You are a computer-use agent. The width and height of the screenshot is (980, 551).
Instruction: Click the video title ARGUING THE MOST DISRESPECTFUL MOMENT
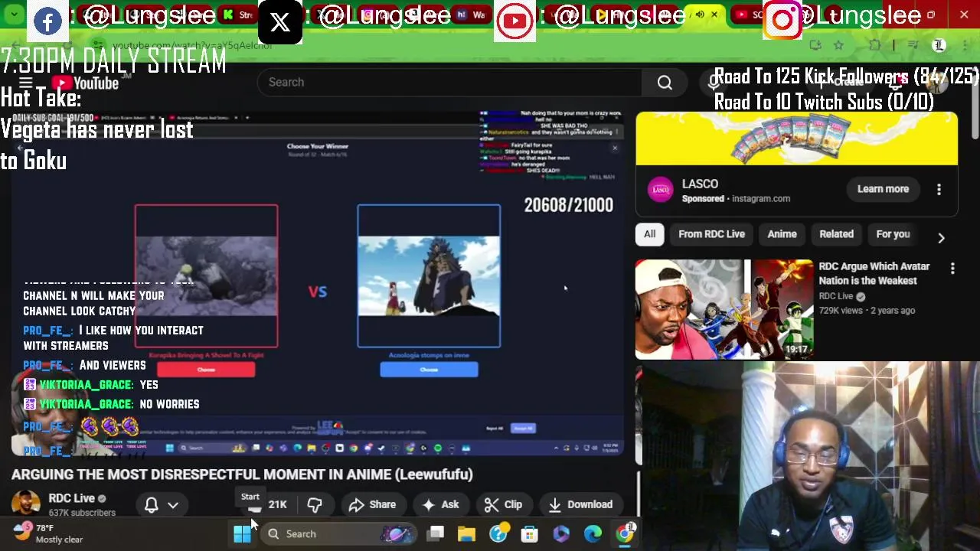[242, 474]
